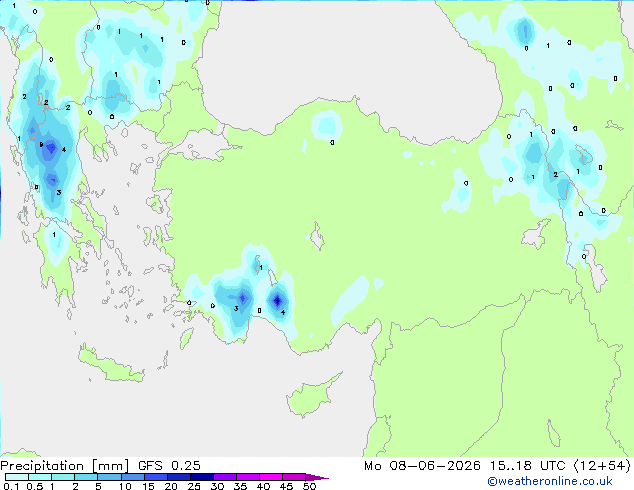Open the weatheronline.co.uk link

pyautogui.click(x=550, y=481)
